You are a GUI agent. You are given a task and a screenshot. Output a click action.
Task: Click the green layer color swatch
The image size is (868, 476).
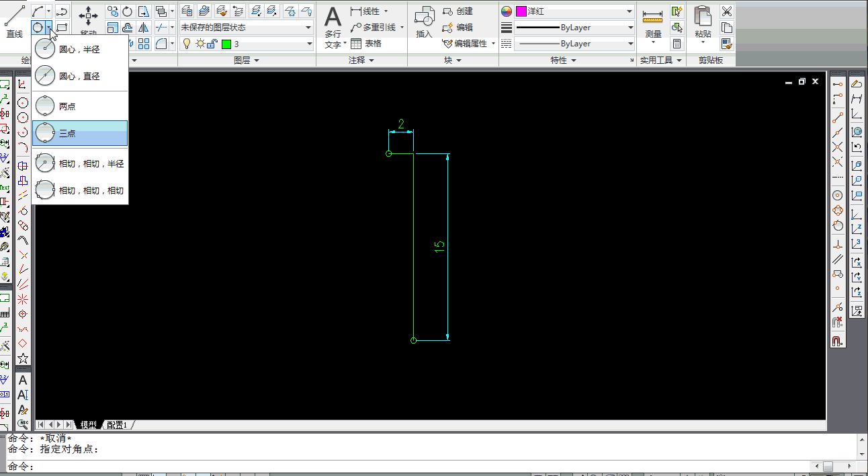pos(226,44)
